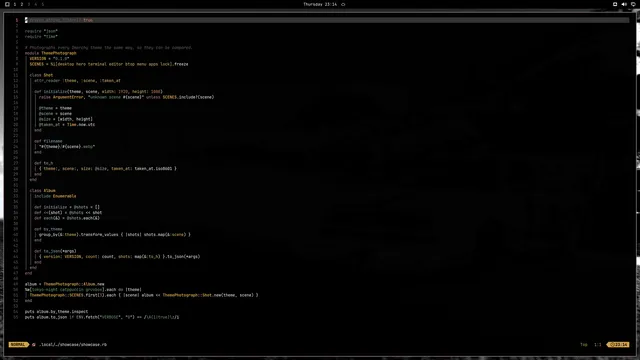
Task: Click the def to_h line
Action: [x=43, y=163]
